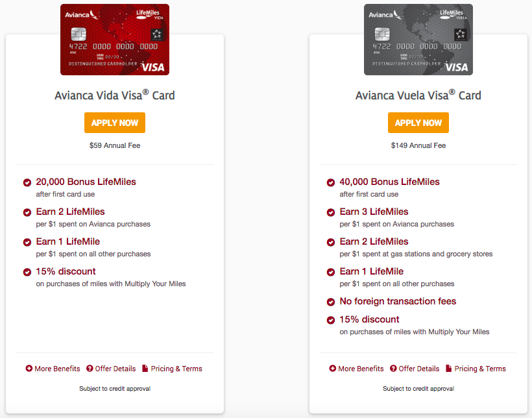Click the plus icon beside Vuela More Benefits
Screen dimensions: 532x418
click(x=333, y=369)
